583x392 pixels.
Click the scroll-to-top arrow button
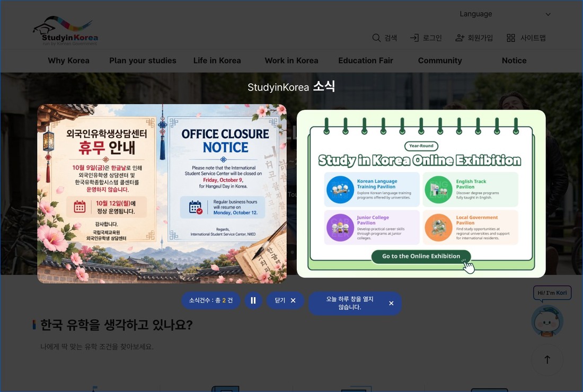click(x=547, y=360)
